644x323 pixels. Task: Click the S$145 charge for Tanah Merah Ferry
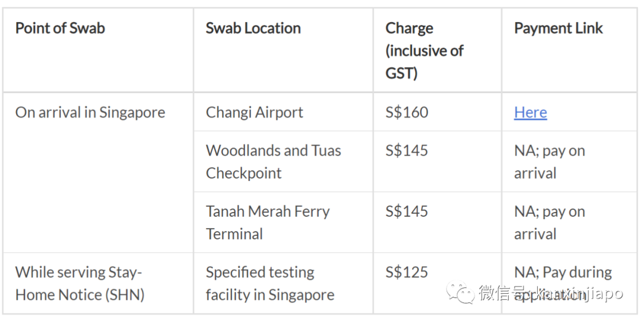407,211
